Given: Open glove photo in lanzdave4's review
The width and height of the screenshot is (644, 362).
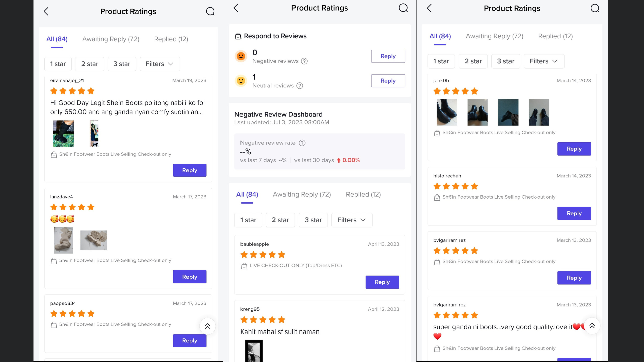Looking at the screenshot, I should tap(94, 240).
